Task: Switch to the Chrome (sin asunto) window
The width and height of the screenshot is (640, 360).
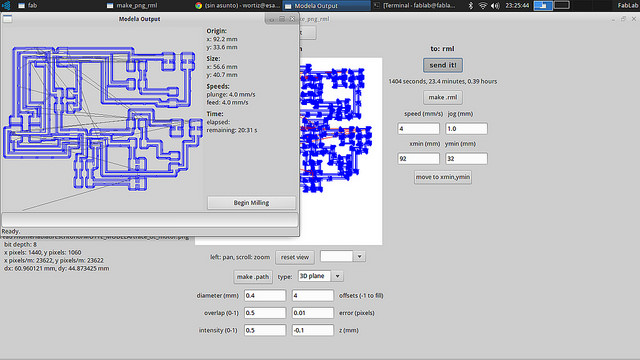Action: point(237,5)
